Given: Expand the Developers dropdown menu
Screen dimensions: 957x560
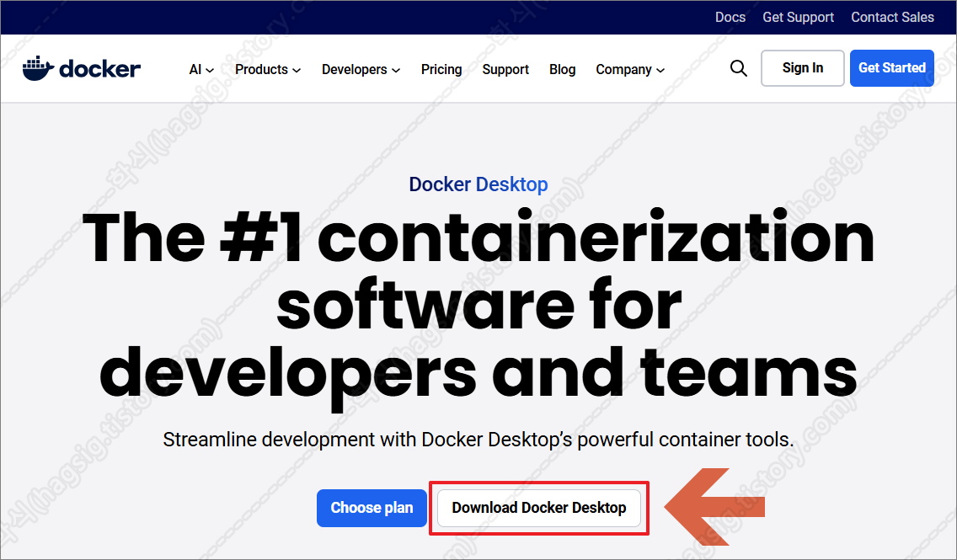Looking at the screenshot, I should [361, 70].
